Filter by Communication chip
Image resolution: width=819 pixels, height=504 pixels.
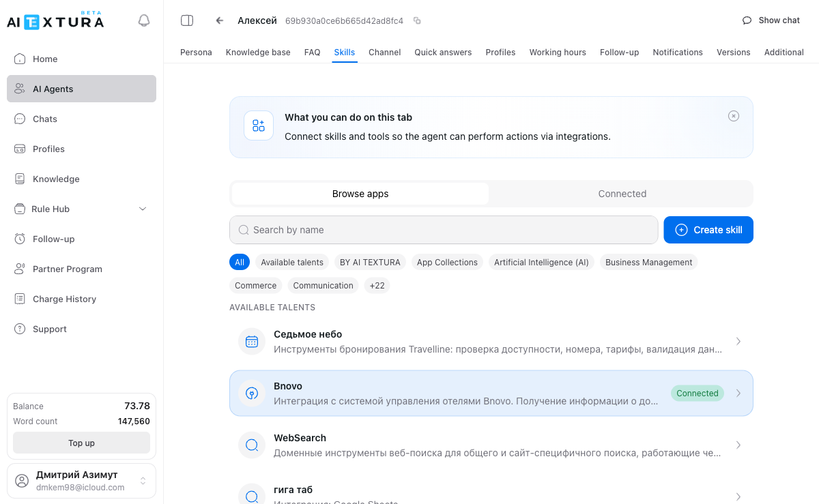coord(324,286)
